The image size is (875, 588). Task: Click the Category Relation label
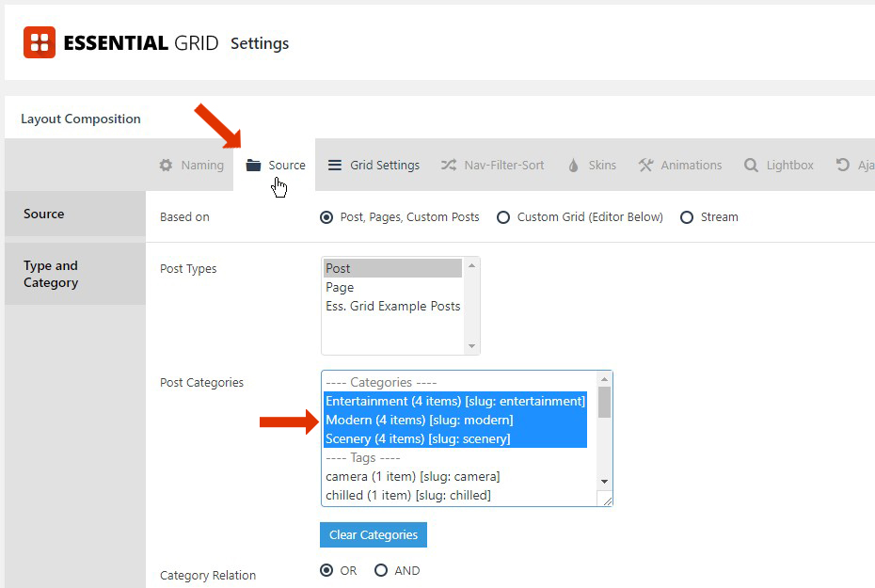[x=208, y=575]
